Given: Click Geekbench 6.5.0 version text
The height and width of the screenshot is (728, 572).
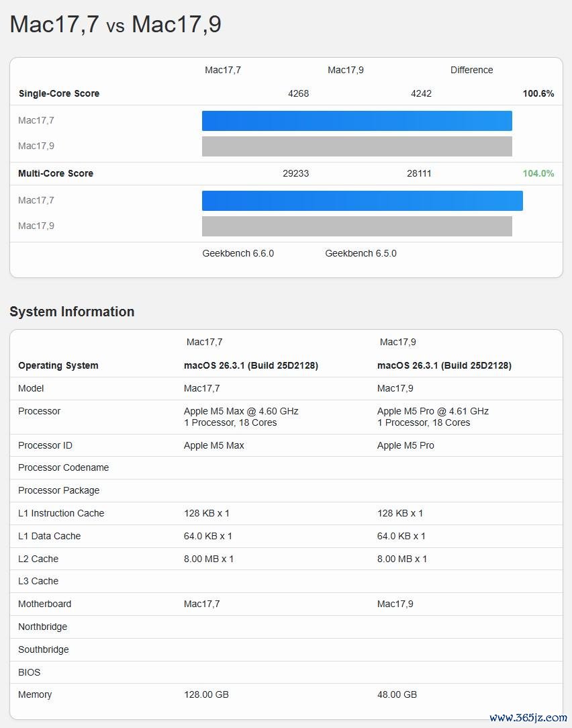Looking at the screenshot, I should pos(361,253).
